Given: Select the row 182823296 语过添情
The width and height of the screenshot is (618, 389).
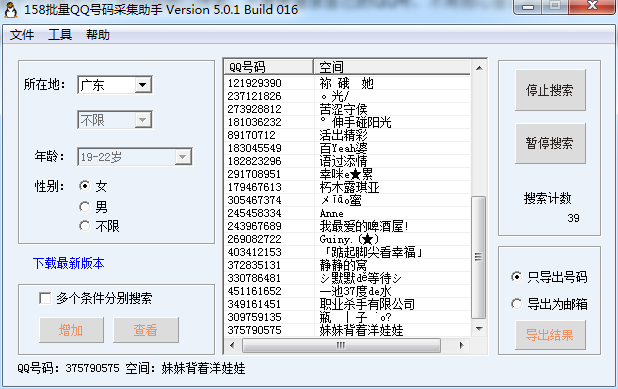Looking at the screenshot, I should (x=348, y=161).
